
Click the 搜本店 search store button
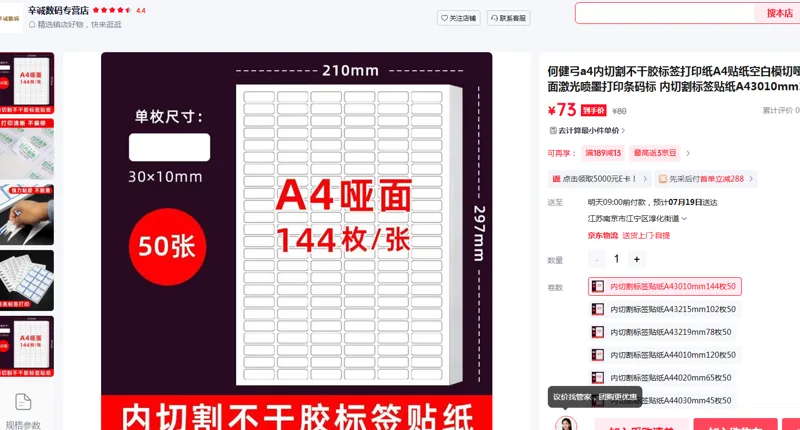pos(779,13)
